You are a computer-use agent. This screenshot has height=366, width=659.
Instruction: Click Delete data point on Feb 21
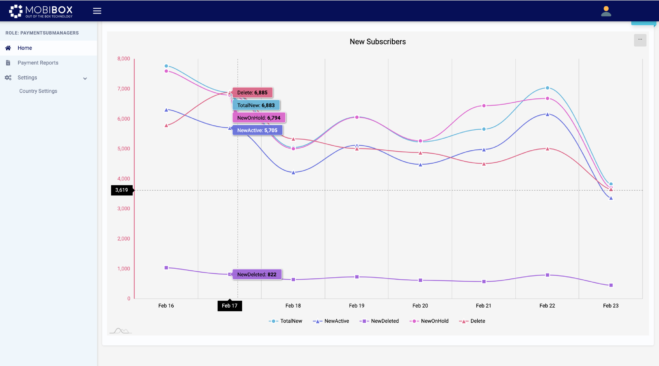coord(484,164)
